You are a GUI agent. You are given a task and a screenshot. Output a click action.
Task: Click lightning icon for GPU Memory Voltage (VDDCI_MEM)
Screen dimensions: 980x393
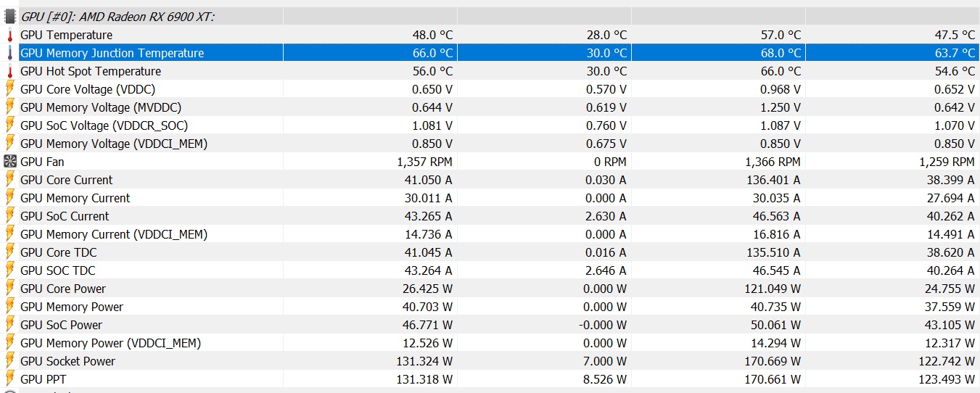click(10, 144)
